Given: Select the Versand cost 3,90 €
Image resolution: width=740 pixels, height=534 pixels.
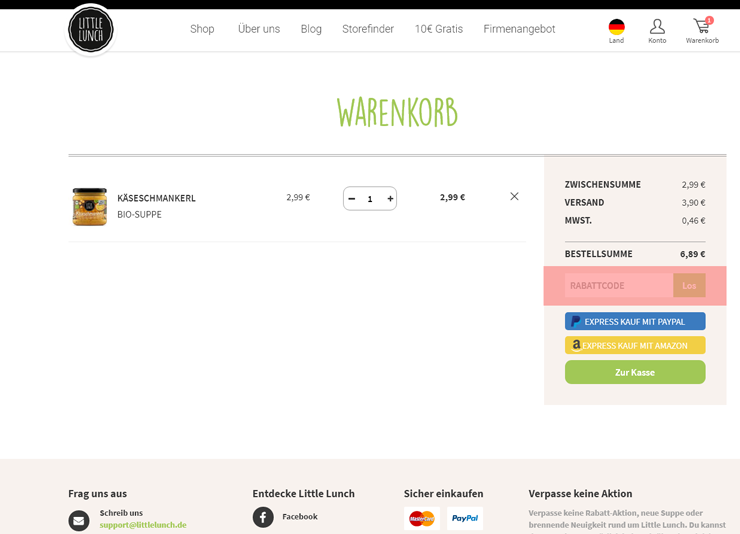Looking at the screenshot, I should coord(693,203).
